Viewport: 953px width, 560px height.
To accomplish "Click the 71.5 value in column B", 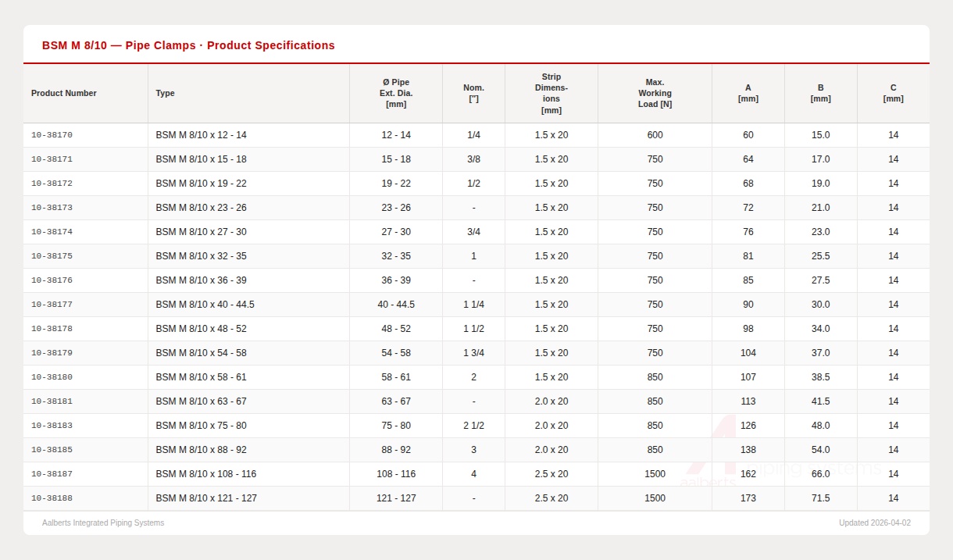I will pyautogui.click(x=820, y=498).
